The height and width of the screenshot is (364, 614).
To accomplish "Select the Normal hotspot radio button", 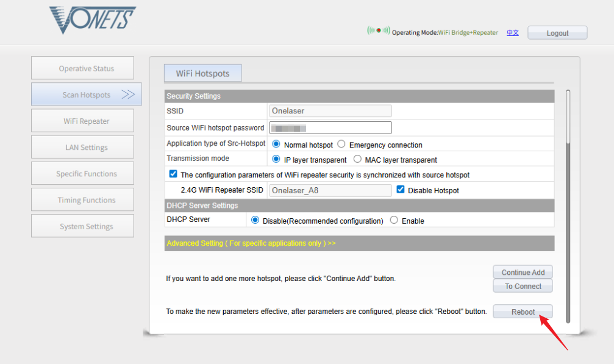I will [x=276, y=145].
